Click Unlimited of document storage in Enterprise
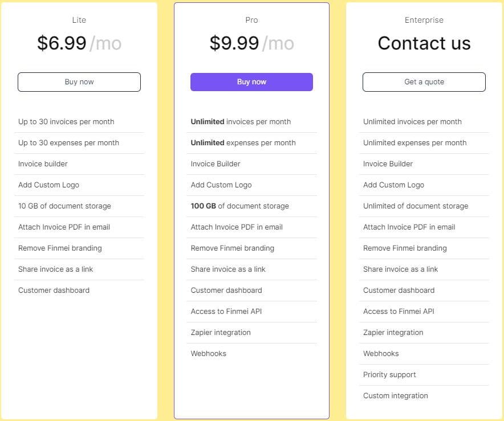504x421 pixels. point(416,206)
